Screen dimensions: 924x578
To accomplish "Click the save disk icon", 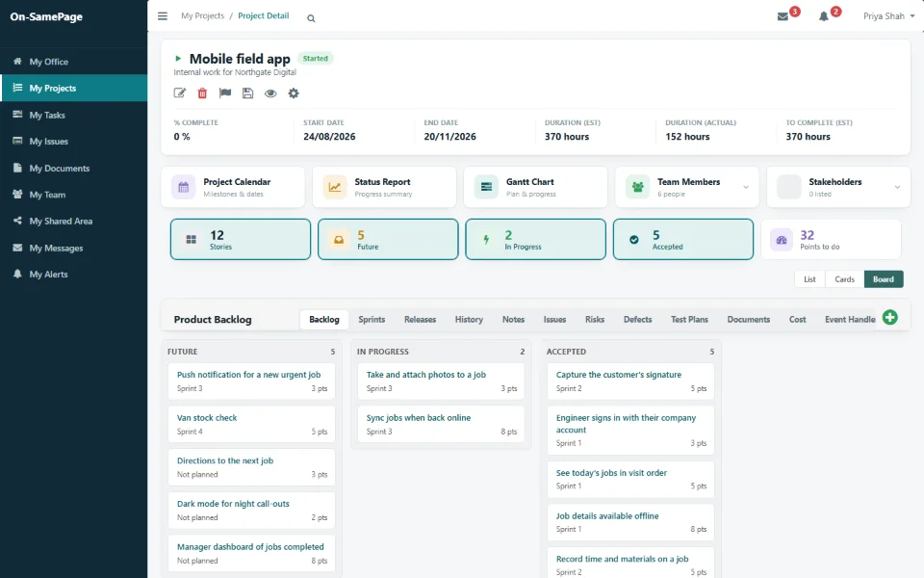I will point(248,93).
